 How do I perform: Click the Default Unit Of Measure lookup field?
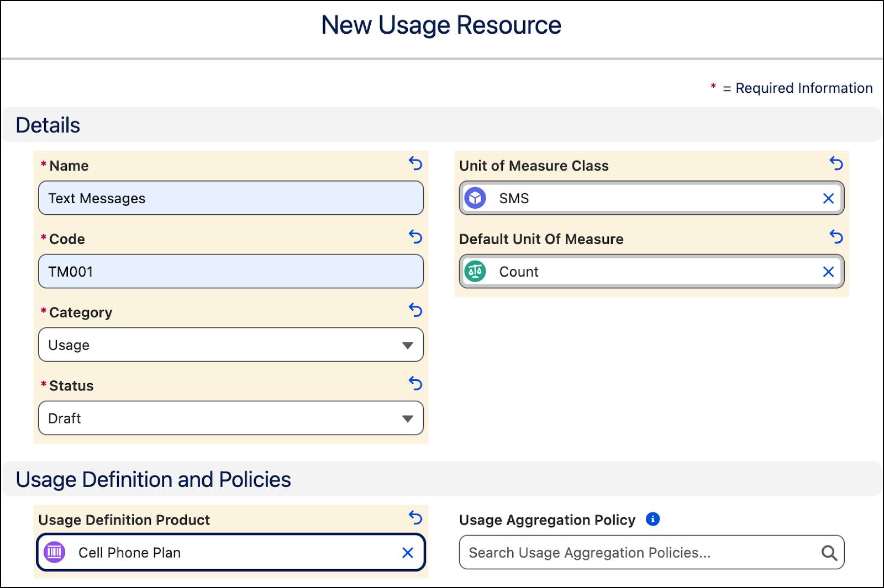point(652,272)
